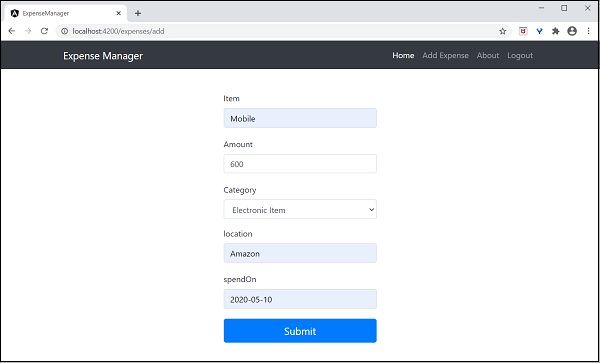The height and width of the screenshot is (363, 600).
Task: Click the blue V extension icon
Action: 540,31
